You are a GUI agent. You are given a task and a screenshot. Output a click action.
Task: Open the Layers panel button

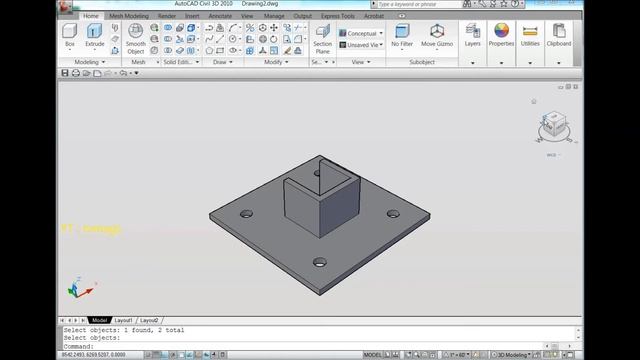[472, 35]
